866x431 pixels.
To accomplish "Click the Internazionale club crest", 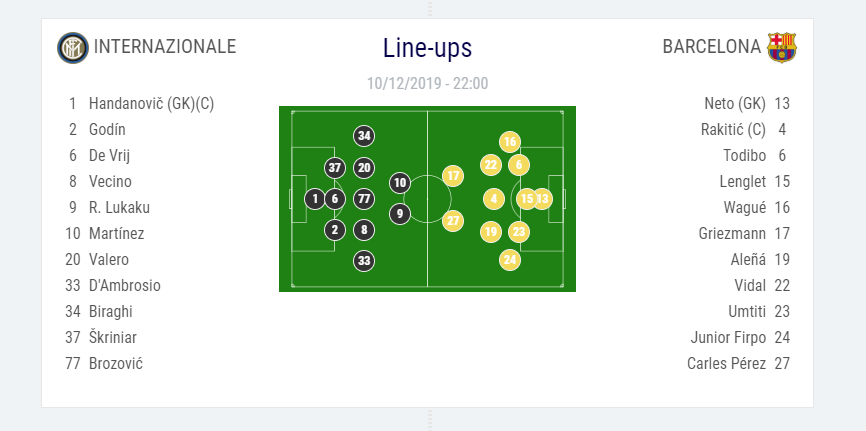I will tap(72, 47).
